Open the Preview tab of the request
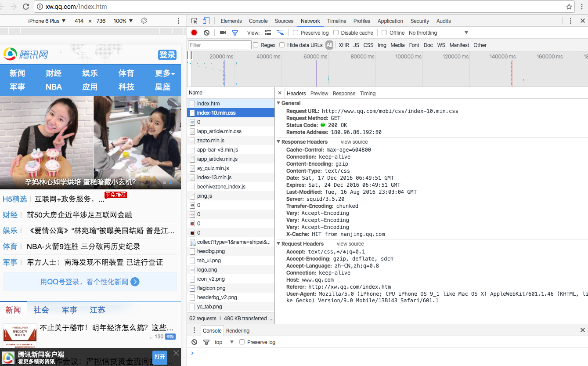 click(x=319, y=93)
